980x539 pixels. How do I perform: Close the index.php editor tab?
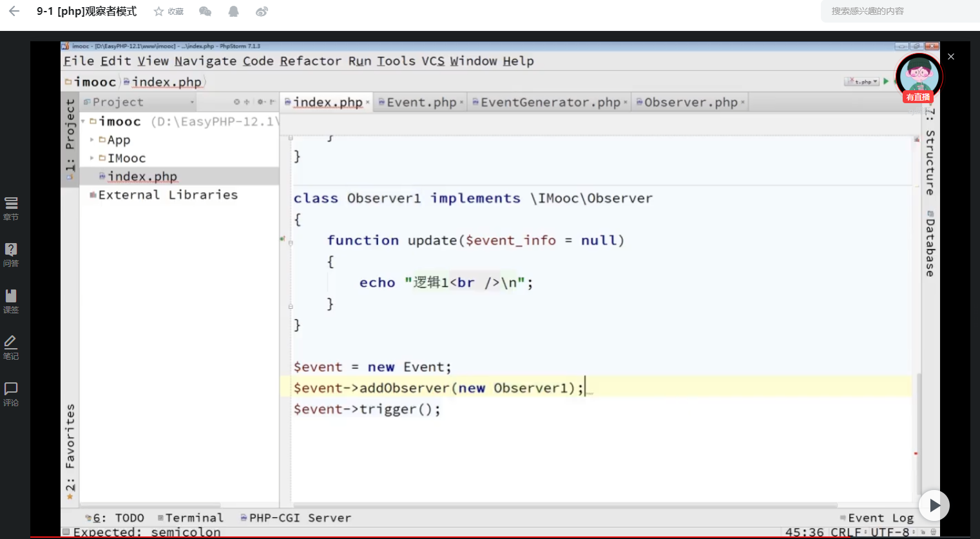pos(367,103)
